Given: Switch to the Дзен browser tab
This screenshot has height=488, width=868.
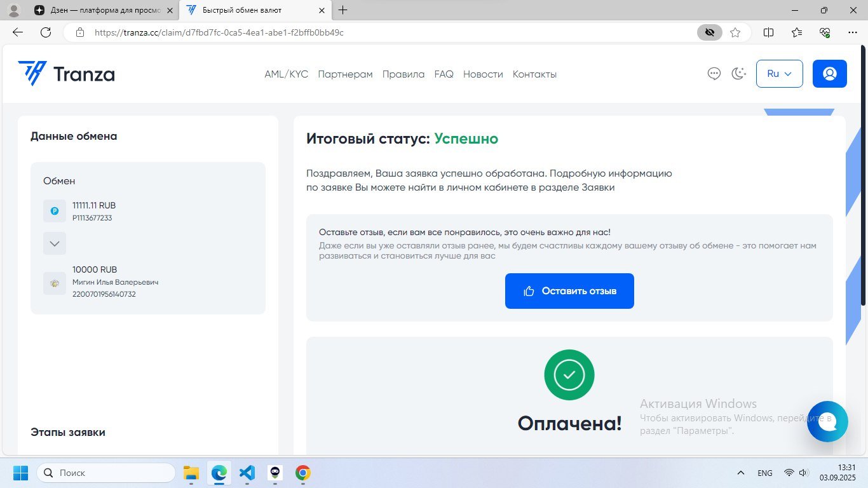Looking at the screenshot, I should [x=98, y=10].
